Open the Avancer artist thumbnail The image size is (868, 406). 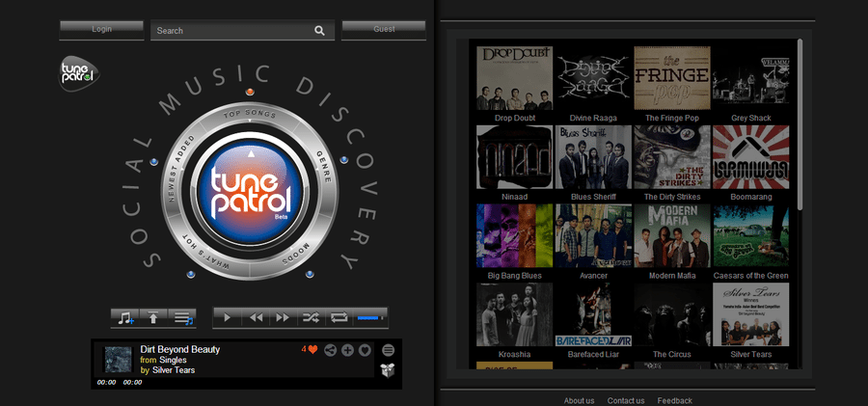[x=593, y=235]
